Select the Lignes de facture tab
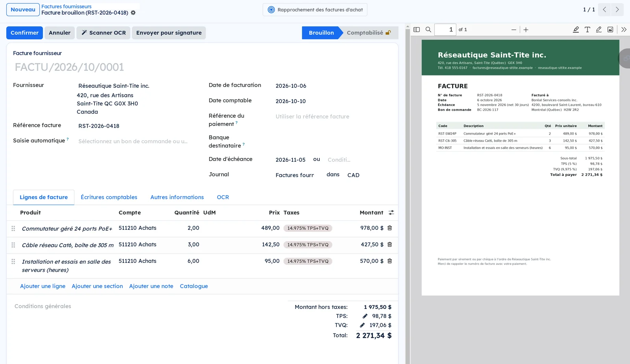Viewport: 630px width, 364px height. pyautogui.click(x=44, y=197)
